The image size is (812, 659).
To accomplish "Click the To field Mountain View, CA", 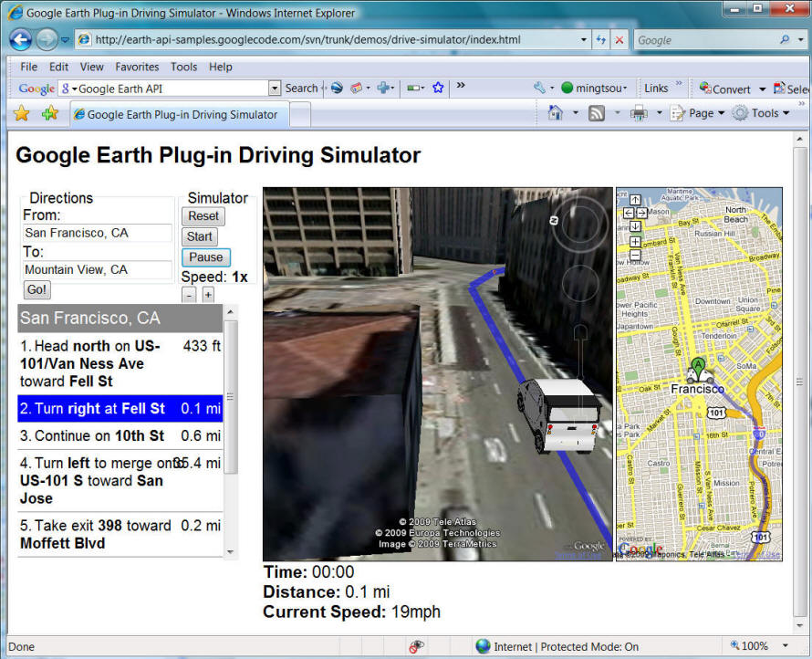I will [98, 270].
